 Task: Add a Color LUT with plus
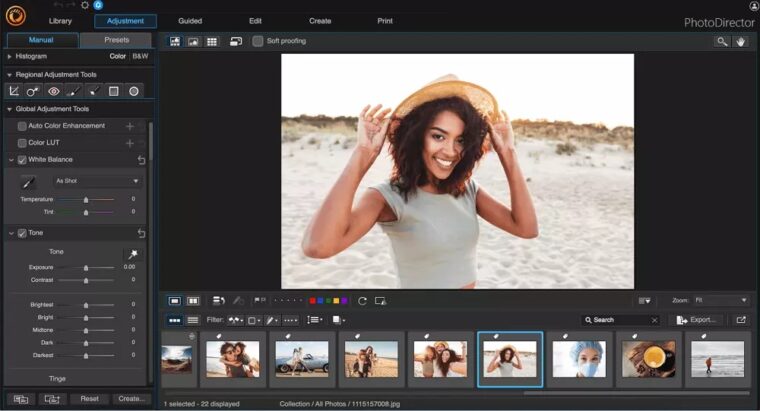[129, 143]
